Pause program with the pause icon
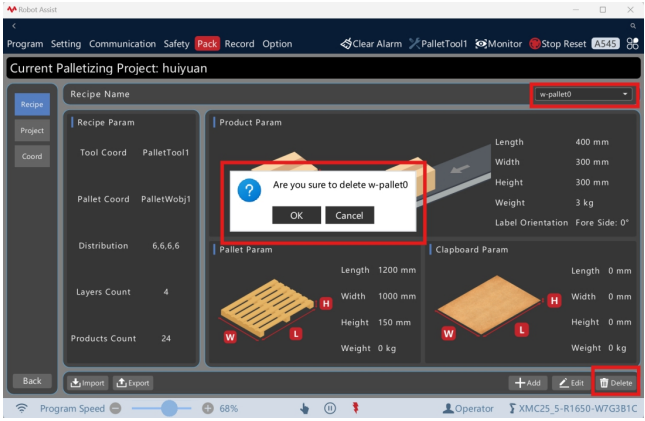645x421 pixels. point(329,408)
